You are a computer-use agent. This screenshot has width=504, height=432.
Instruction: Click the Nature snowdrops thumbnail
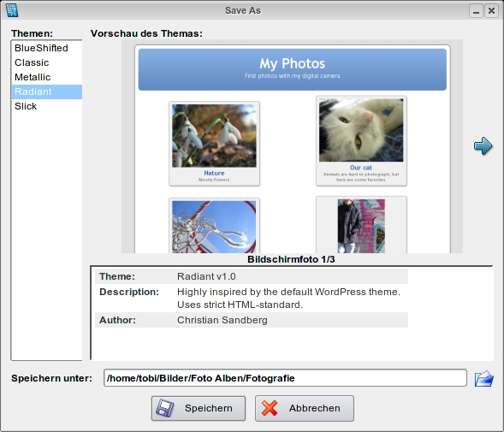coord(214,136)
